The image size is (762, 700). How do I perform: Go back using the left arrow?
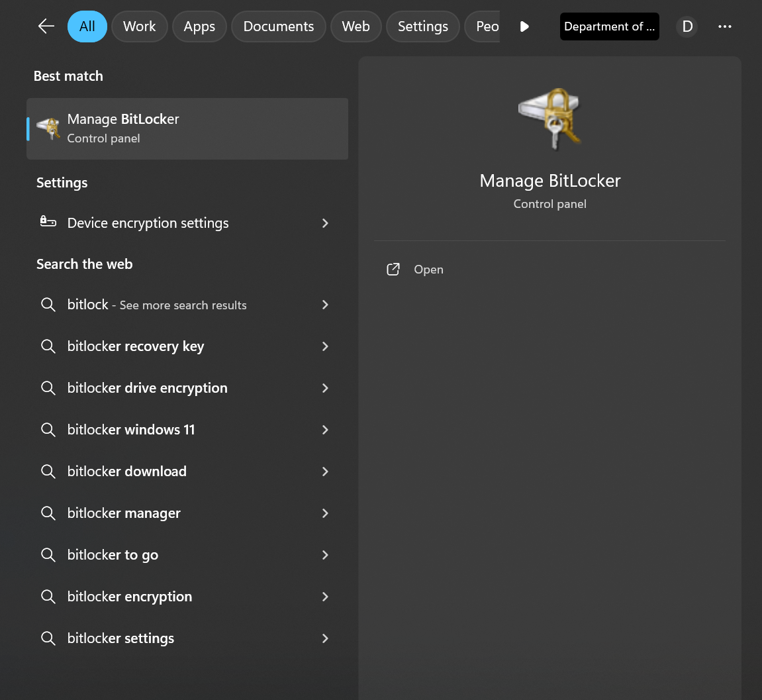pos(46,26)
